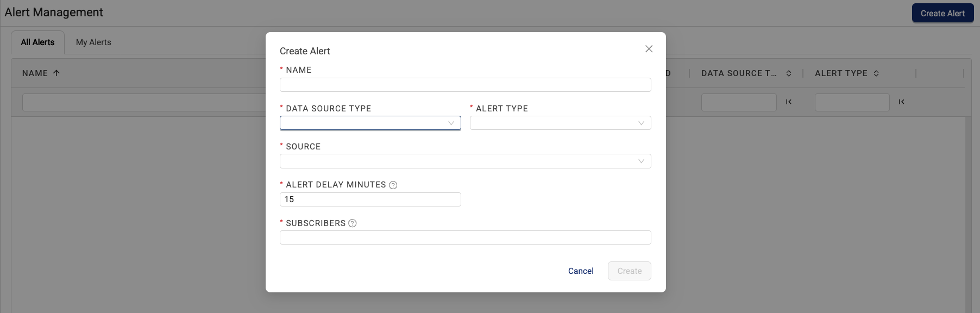Viewport: 980px width, 313px height.
Task: Click filter icon beside Data Source Type filter
Action: tap(789, 102)
